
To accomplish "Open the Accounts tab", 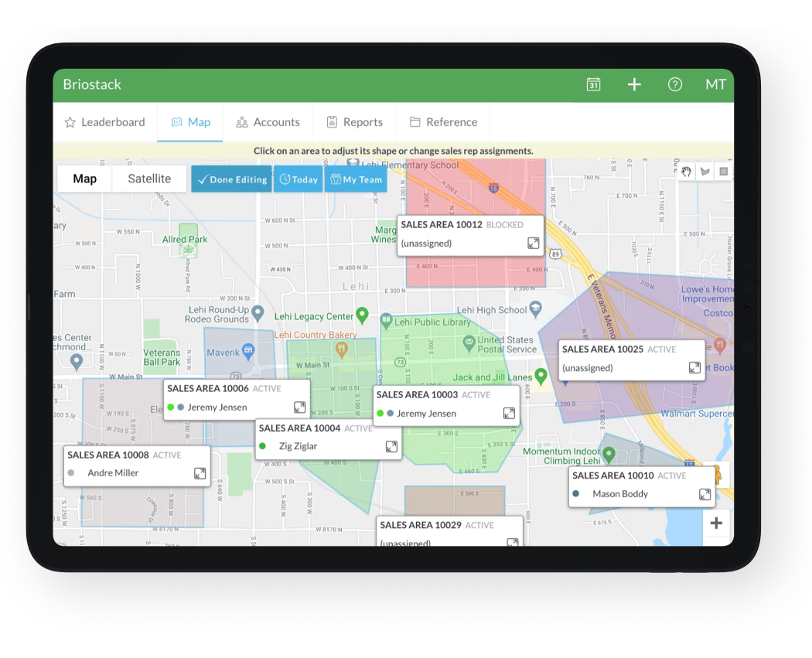I will tap(268, 122).
